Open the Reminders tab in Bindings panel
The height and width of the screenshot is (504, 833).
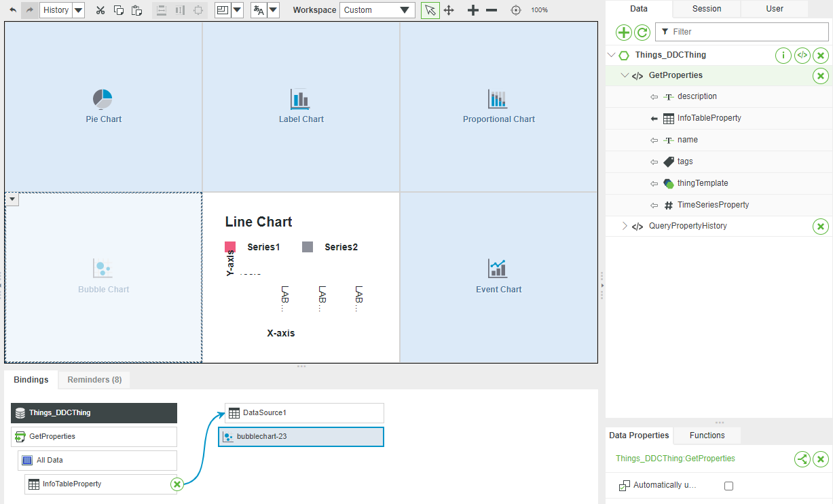[x=94, y=380]
